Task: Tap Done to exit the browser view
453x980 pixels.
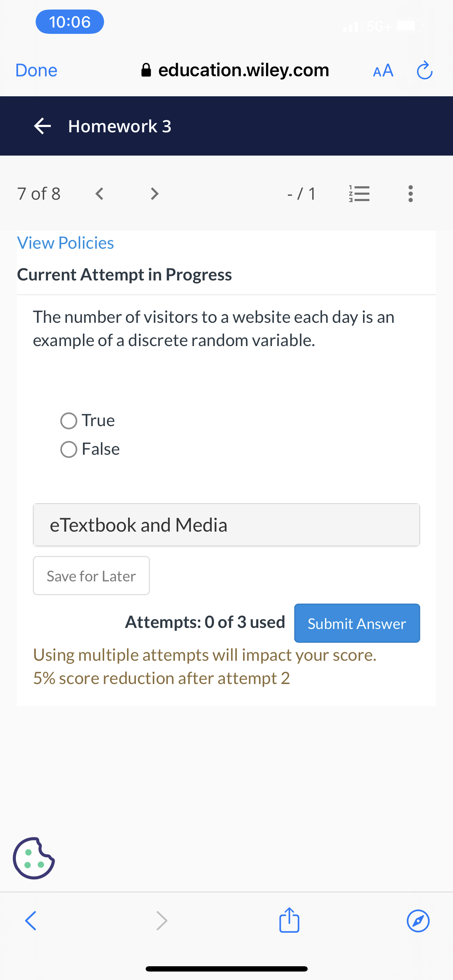Action: (36, 71)
